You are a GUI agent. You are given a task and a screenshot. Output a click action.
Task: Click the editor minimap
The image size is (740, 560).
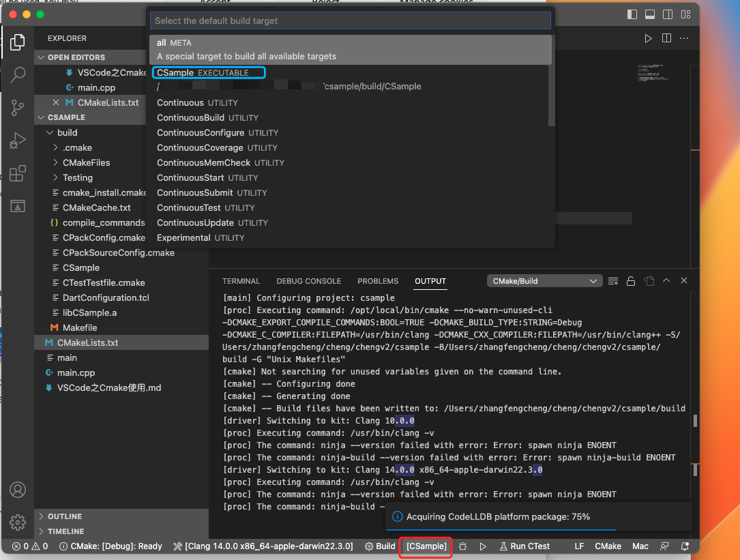(653, 72)
